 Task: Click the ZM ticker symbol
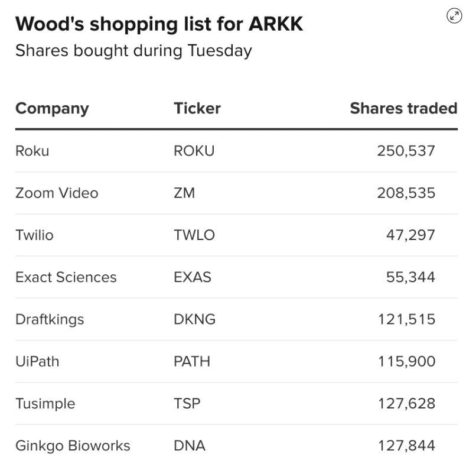pyautogui.click(x=184, y=193)
